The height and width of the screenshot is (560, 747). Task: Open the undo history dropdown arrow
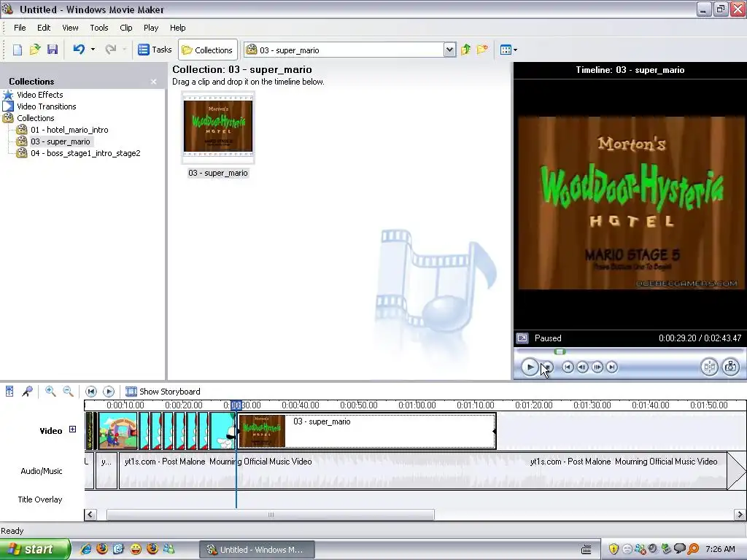(x=93, y=50)
